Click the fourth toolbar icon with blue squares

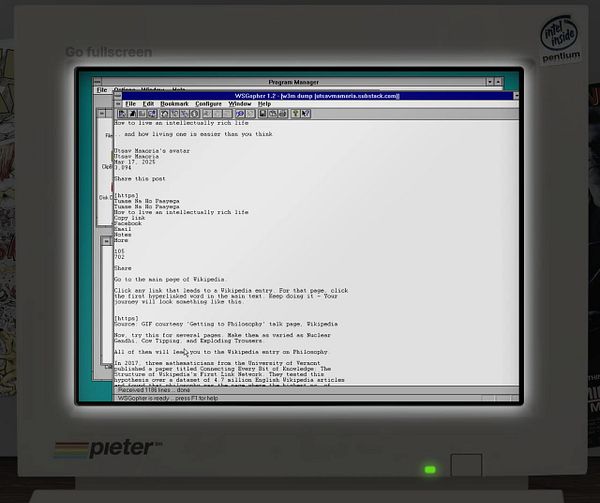152,114
